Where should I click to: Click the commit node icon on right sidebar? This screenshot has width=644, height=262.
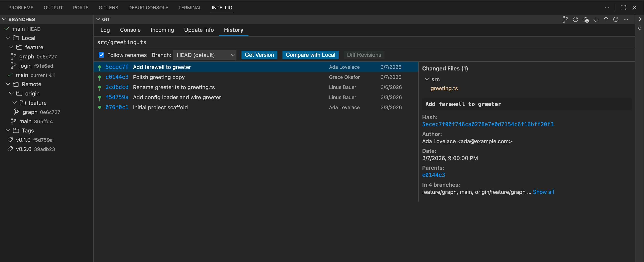click(640, 28)
